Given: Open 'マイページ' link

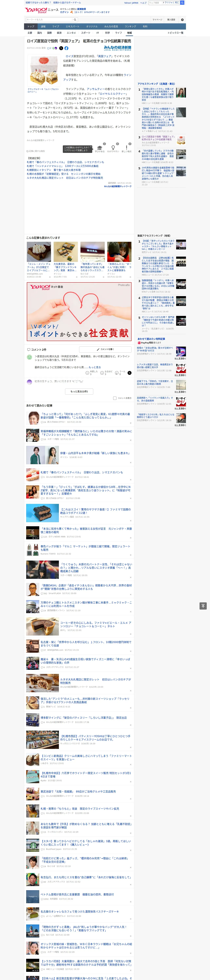Looking at the screenshot, I should 157,19.
